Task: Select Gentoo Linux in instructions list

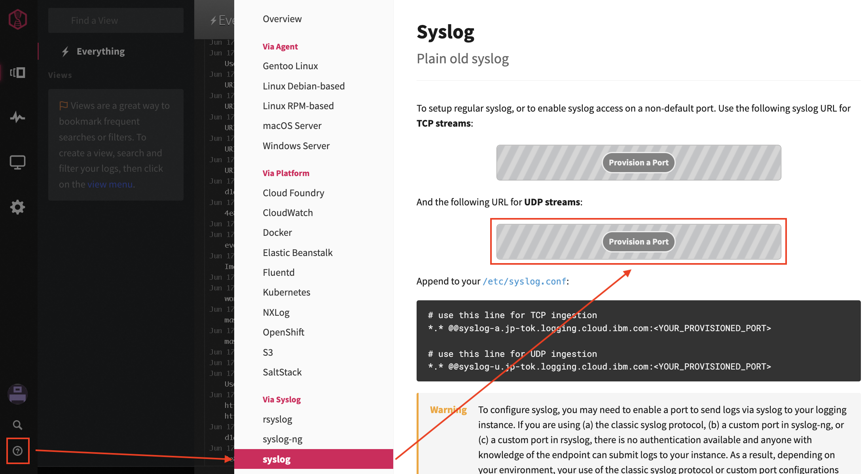Action: pyautogui.click(x=290, y=66)
